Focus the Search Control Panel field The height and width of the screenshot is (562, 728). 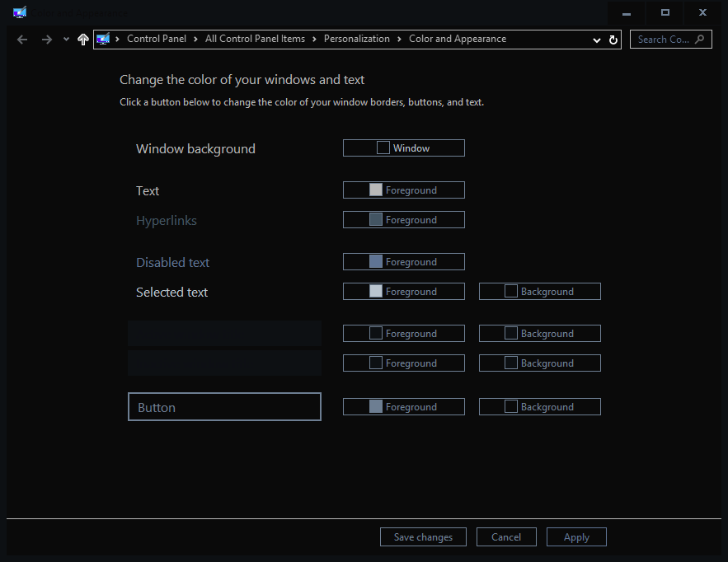[x=670, y=40]
